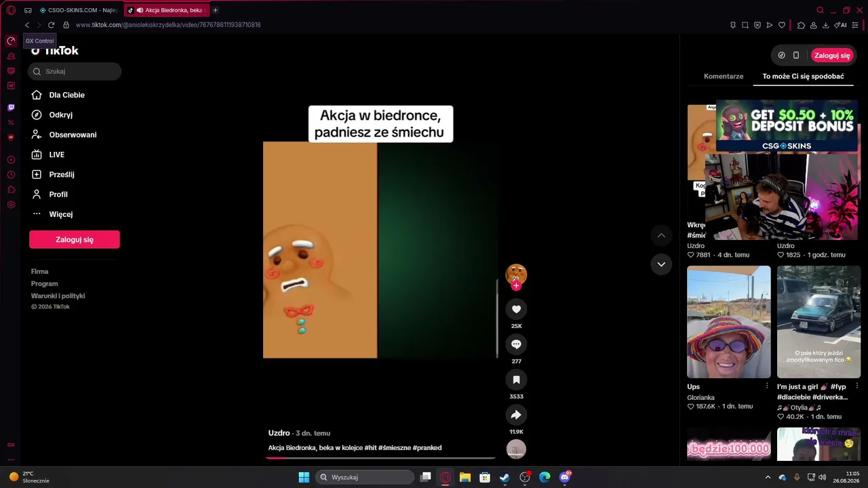Open Opera sidebar settings gear icon
868x488 pixels.
click(11, 205)
